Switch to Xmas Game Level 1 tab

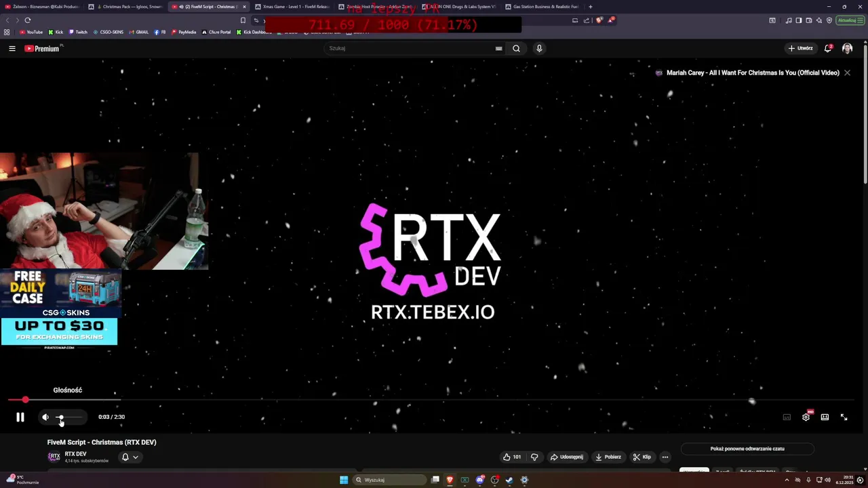[292, 7]
